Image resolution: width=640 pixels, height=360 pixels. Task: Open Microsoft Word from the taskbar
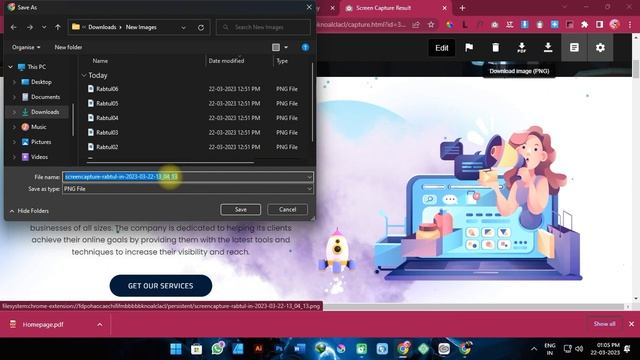(300, 349)
